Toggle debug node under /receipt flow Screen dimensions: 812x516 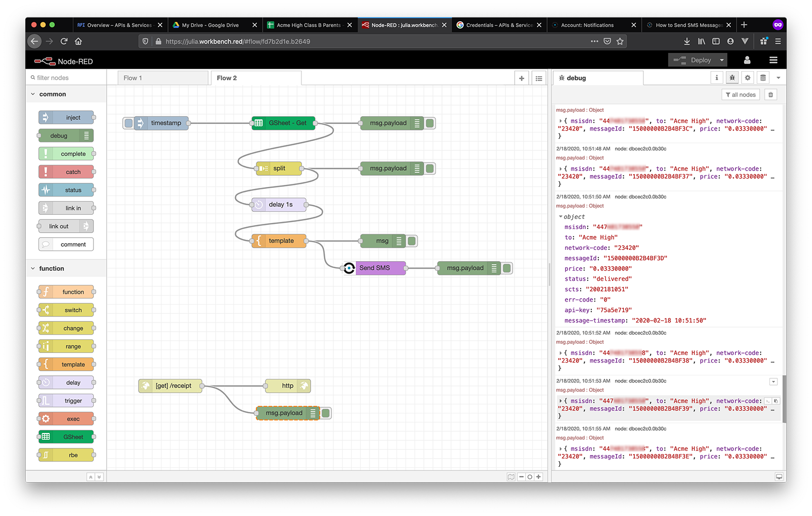(x=326, y=413)
